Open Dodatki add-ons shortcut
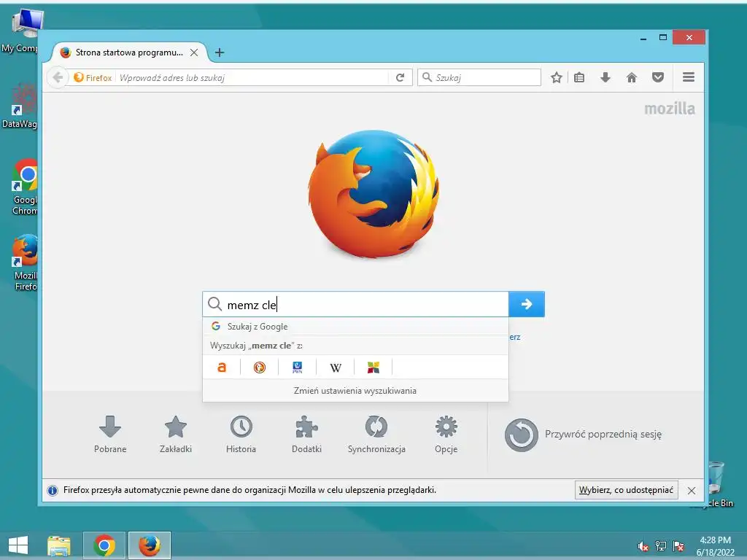The height and width of the screenshot is (560, 747). pos(307,435)
